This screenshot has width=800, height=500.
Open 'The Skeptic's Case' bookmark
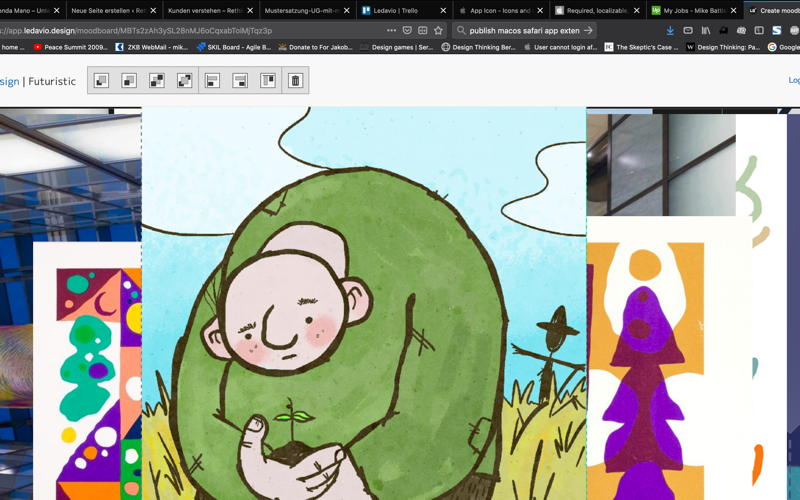(x=642, y=47)
